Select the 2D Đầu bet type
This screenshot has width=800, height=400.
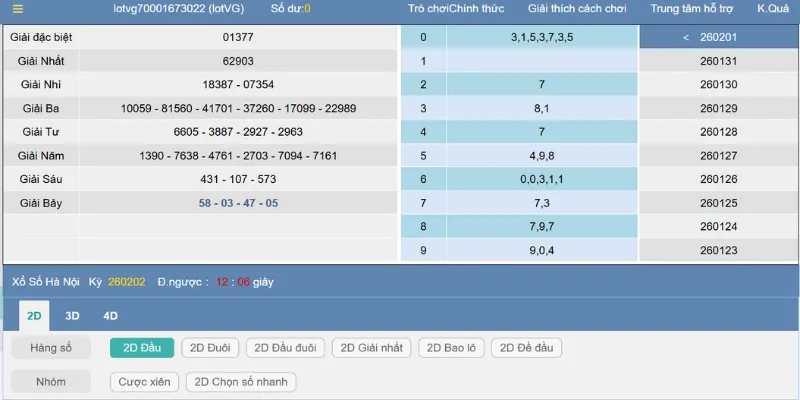coord(142,348)
